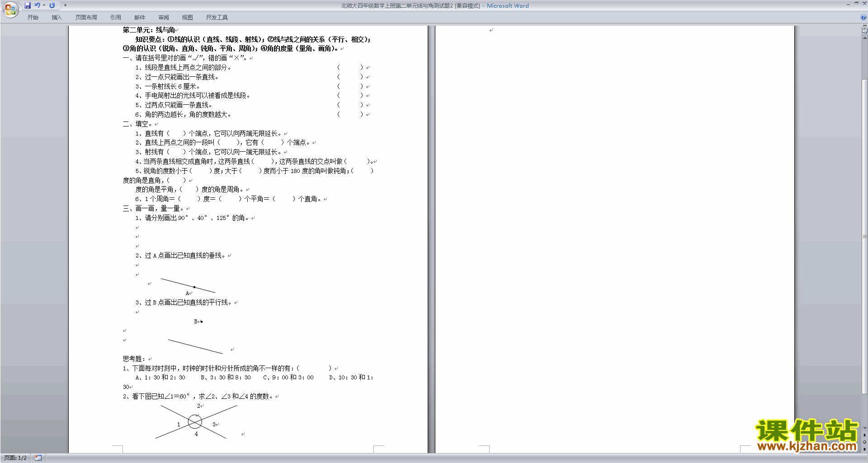The height and width of the screenshot is (463, 868).
Task: Click the point A dot on the line
Action: pos(194,287)
